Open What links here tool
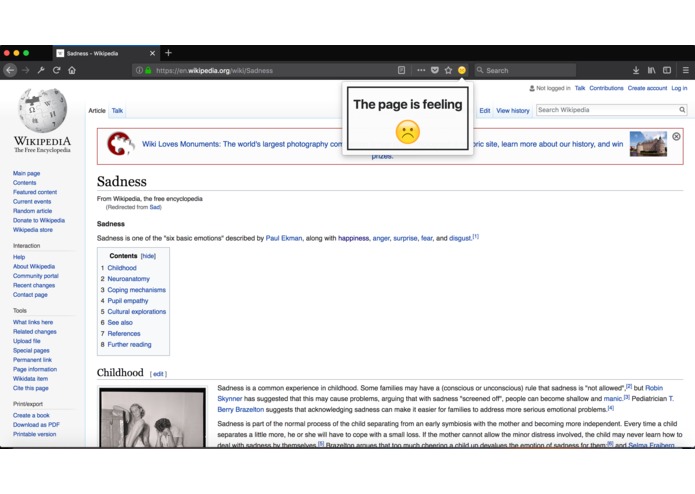The image size is (695, 494). coord(33,322)
